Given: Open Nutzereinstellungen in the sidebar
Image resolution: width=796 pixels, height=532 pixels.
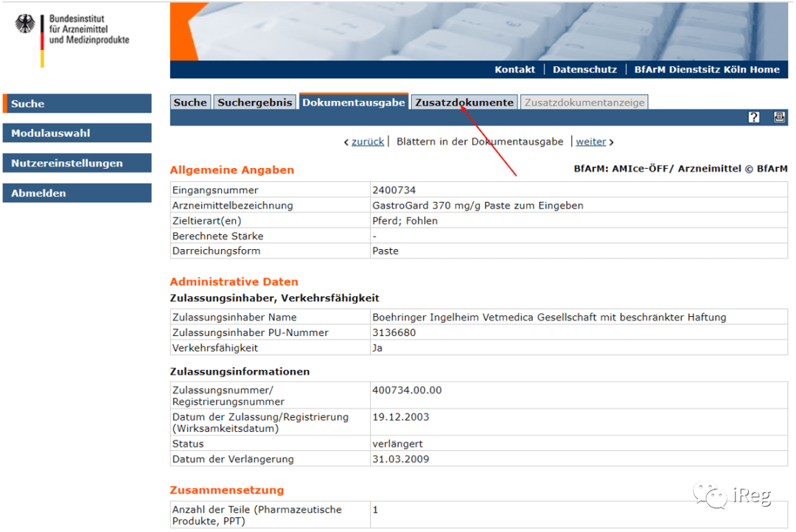Looking at the screenshot, I should 77,163.
